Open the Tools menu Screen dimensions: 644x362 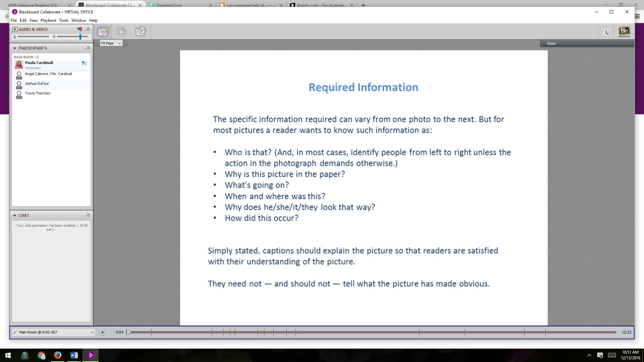click(x=63, y=20)
